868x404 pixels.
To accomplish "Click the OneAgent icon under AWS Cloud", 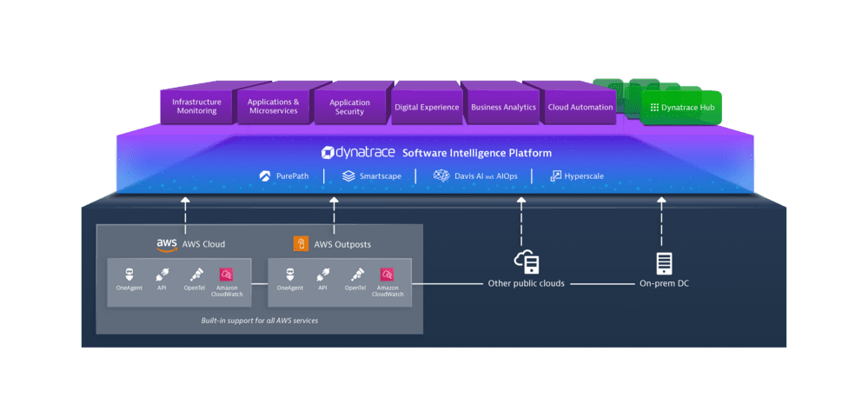I will click(x=129, y=273).
